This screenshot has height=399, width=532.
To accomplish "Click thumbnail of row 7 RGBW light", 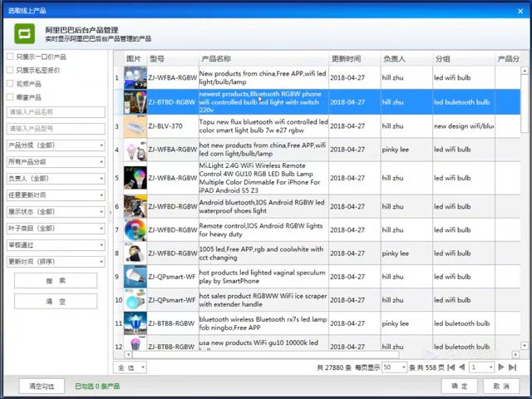I will [x=135, y=229].
